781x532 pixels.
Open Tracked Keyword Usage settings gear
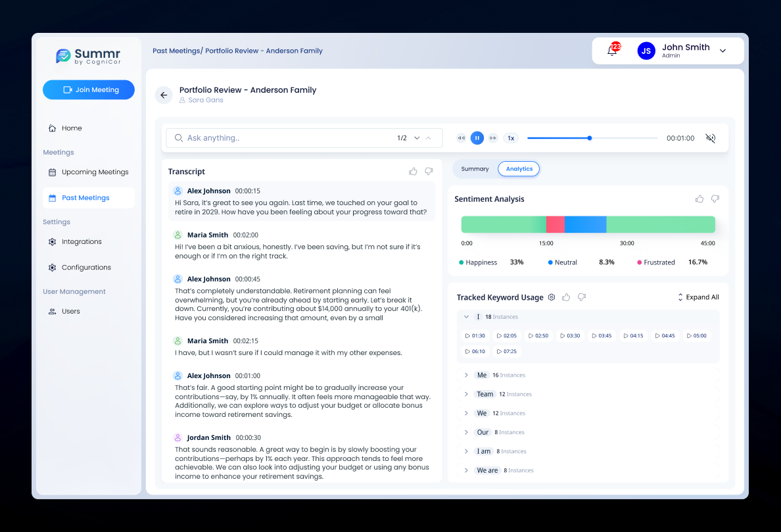click(x=552, y=297)
